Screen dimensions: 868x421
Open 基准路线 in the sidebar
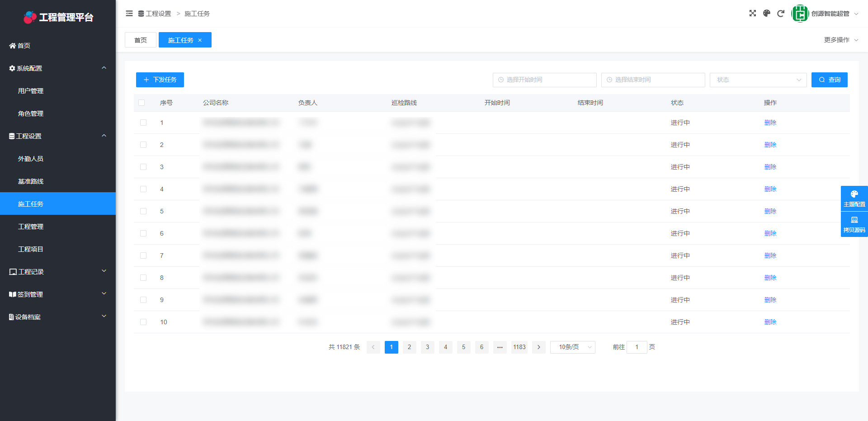31,181
